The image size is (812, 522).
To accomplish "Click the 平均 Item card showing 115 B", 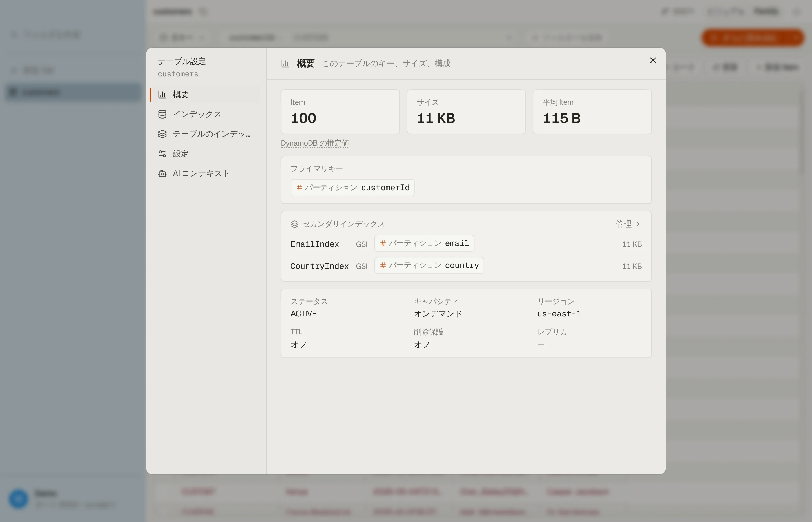I will point(592,112).
